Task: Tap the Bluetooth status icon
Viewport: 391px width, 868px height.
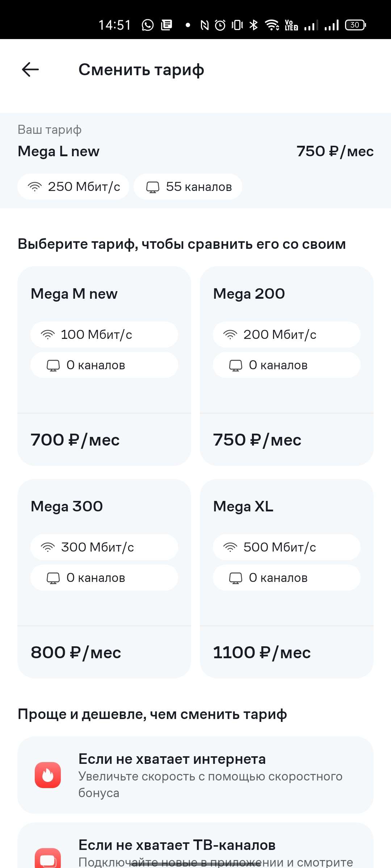Action: pyautogui.click(x=254, y=25)
